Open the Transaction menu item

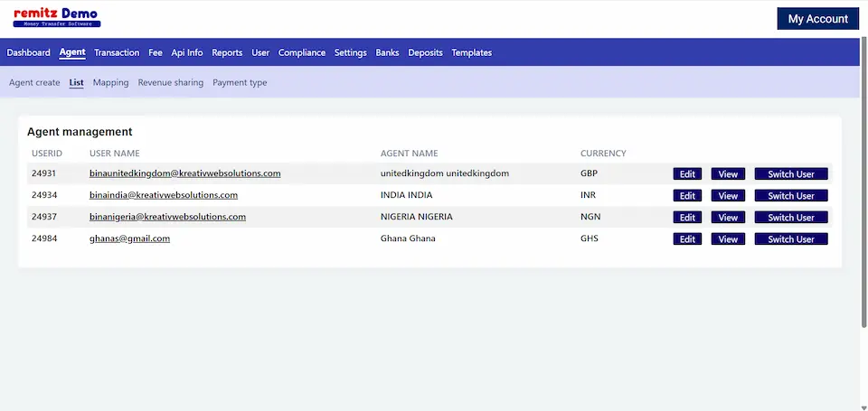117,52
